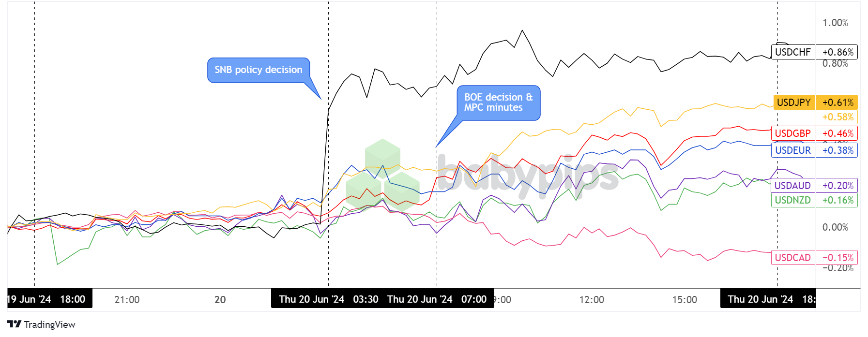This screenshot has height=337, width=868.
Task: Click the 15:00 time axis label
Action: (685, 300)
